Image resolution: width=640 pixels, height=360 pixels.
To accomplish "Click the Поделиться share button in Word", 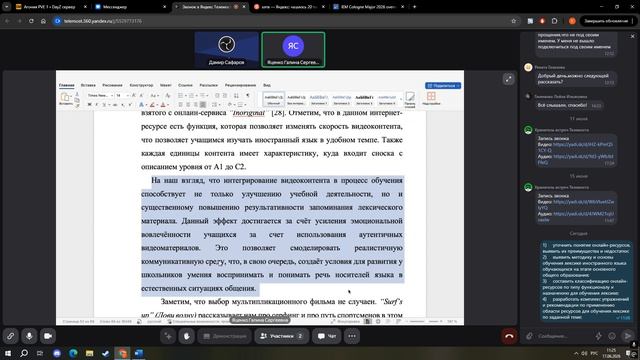I will click(443, 86).
